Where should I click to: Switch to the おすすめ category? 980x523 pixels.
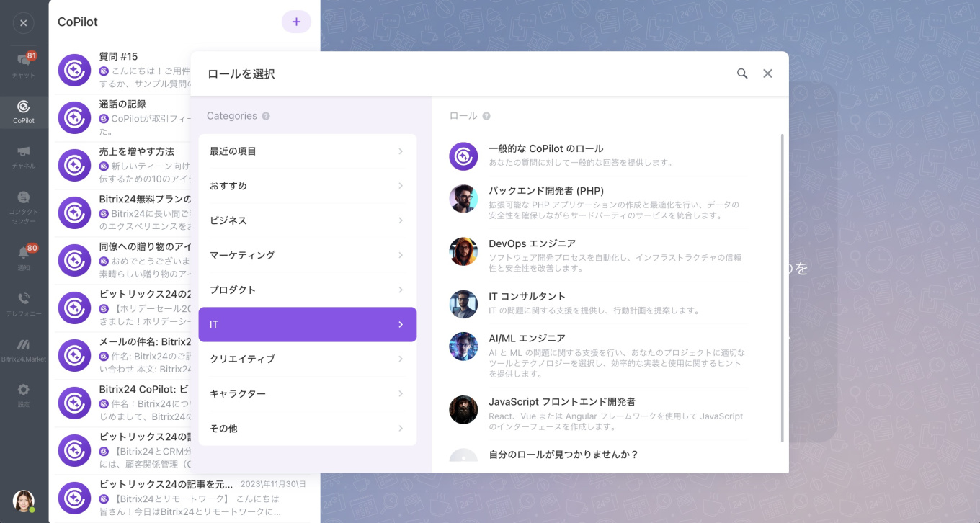pyautogui.click(x=308, y=186)
